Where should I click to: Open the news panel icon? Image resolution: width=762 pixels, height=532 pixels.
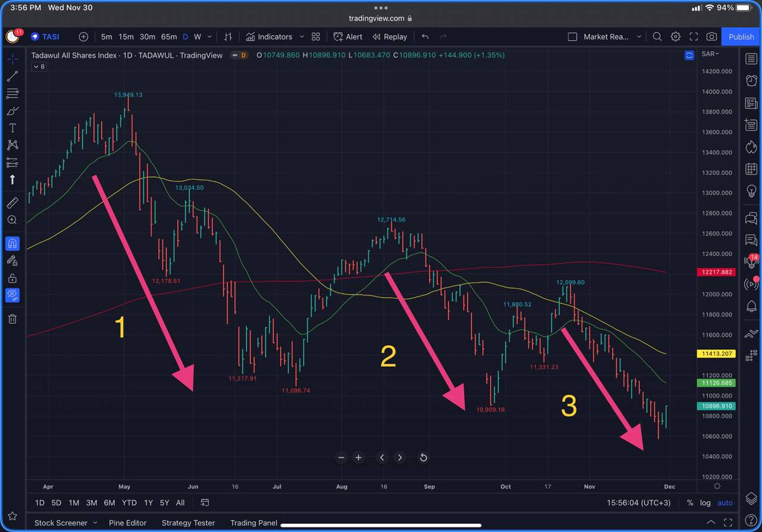(x=751, y=103)
